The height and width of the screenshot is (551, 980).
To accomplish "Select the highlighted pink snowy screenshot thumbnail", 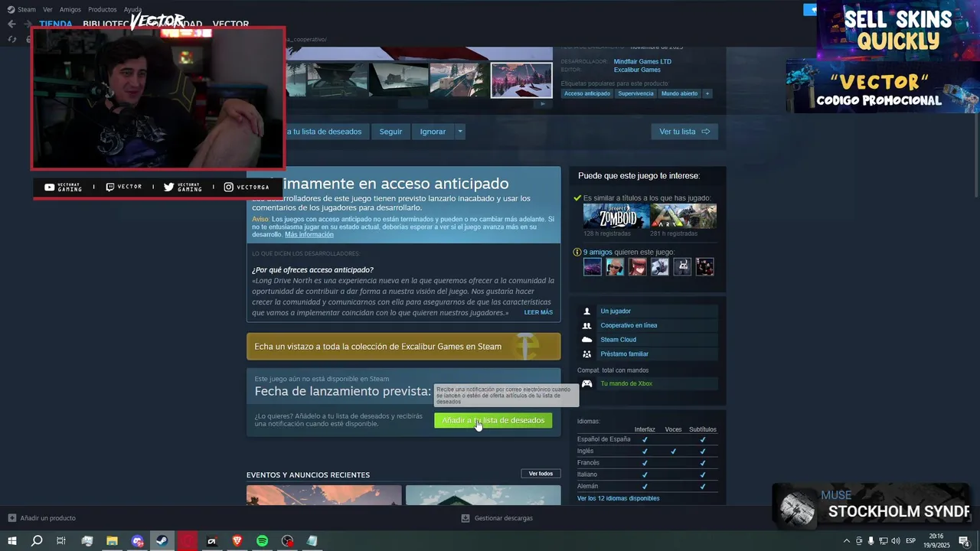I will (521, 80).
